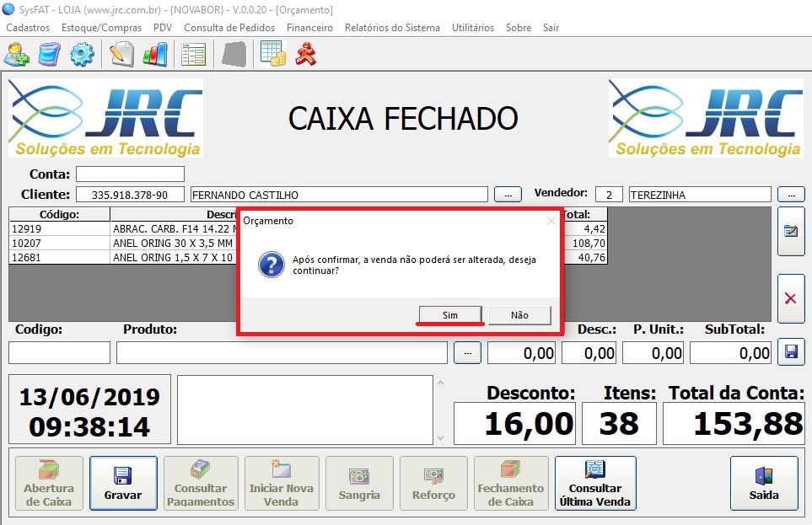Click the Vendedor name field TEREZINHA
Viewport: 812px width, 525px height.
point(700,195)
